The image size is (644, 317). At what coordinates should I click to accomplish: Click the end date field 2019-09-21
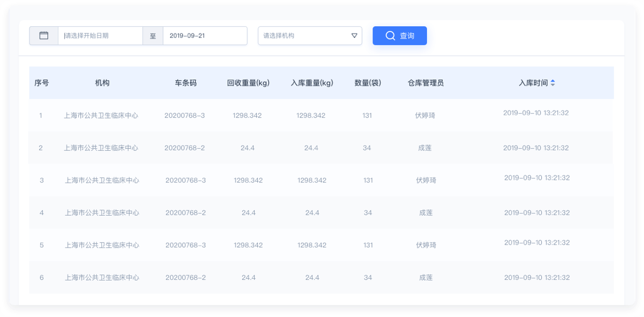(x=205, y=36)
